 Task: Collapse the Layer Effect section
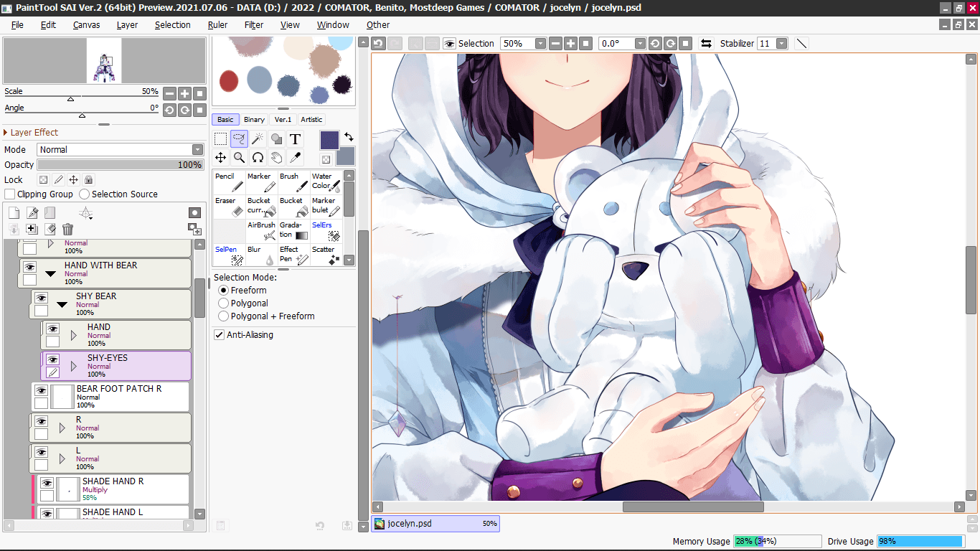[32, 132]
